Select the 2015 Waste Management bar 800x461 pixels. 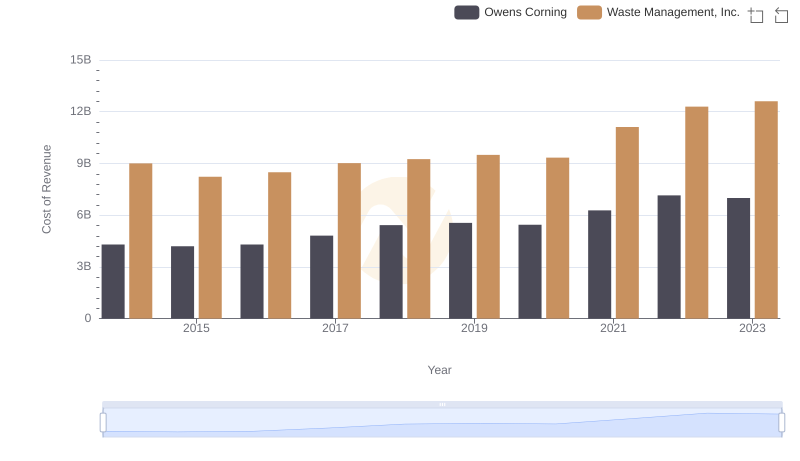pos(210,247)
